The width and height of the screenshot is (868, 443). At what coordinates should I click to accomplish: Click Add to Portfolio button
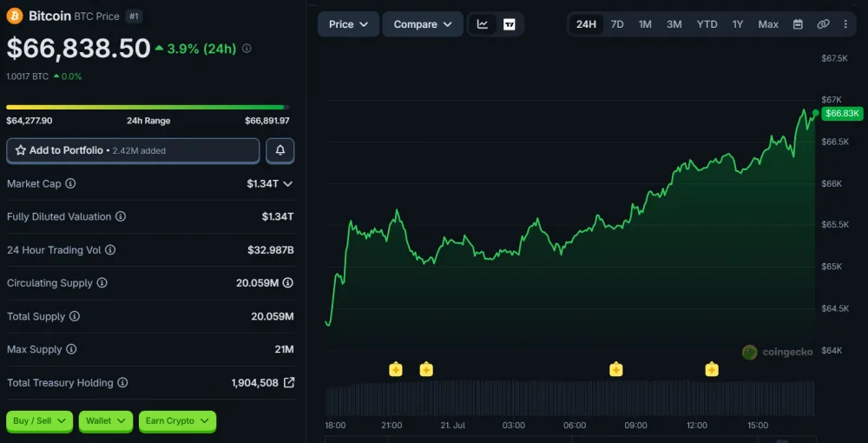pyautogui.click(x=133, y=150)
